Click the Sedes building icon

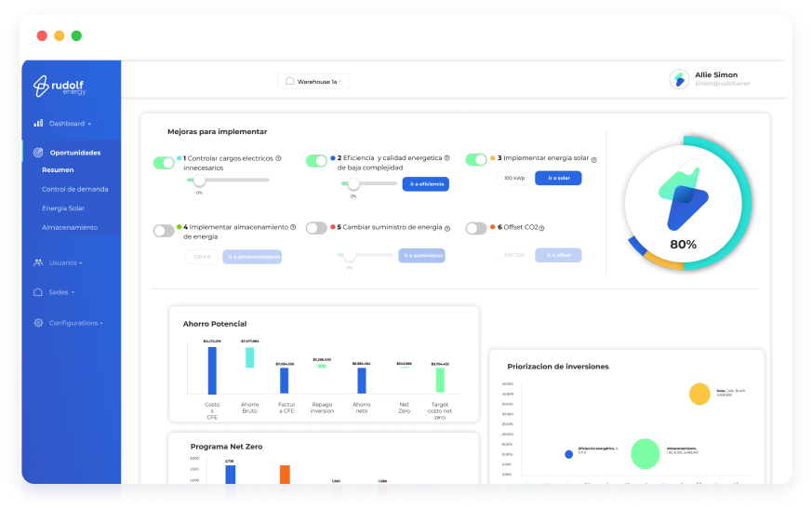[x=38, y=292]
